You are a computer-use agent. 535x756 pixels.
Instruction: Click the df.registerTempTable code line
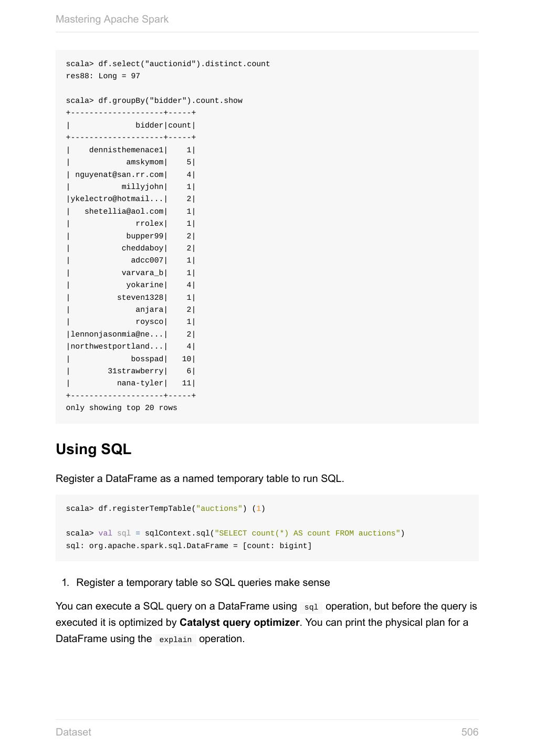158,509
